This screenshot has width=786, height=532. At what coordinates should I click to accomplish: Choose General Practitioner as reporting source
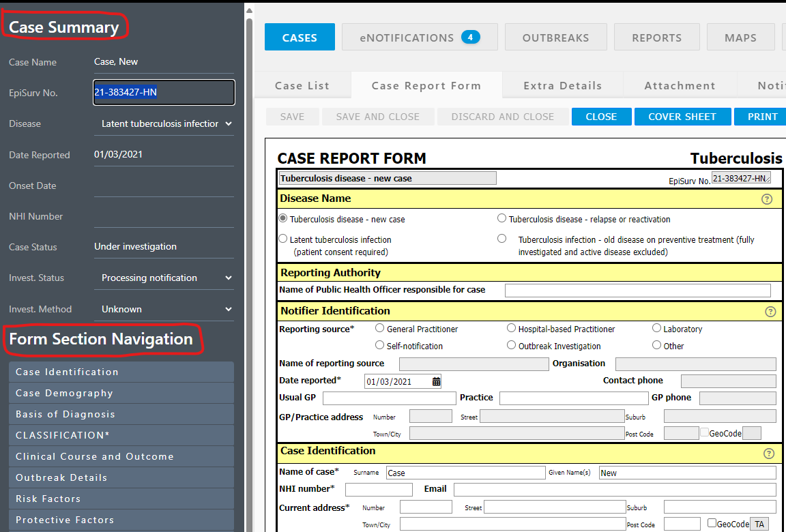pyautogui.click(x=379, y=328)
